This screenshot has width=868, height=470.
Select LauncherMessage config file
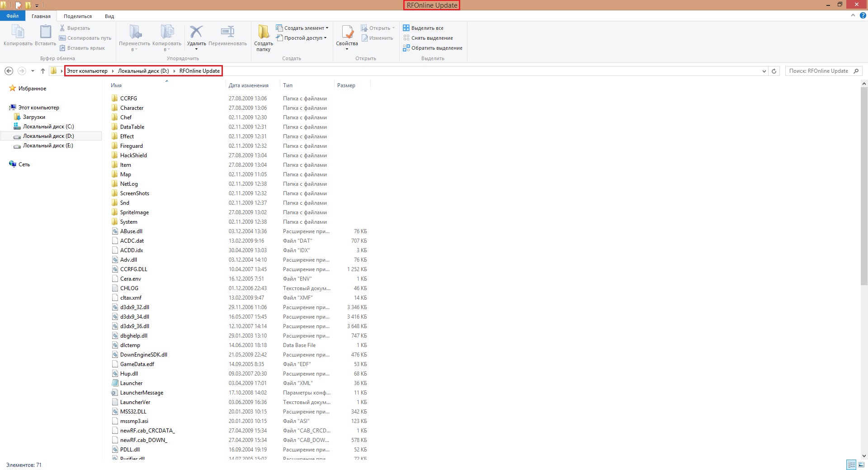click(x=142, y=393)
